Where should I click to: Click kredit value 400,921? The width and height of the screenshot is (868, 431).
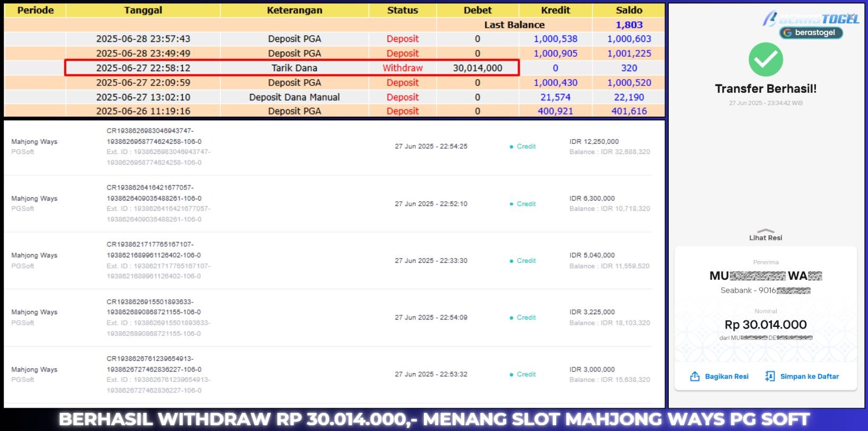556,111
